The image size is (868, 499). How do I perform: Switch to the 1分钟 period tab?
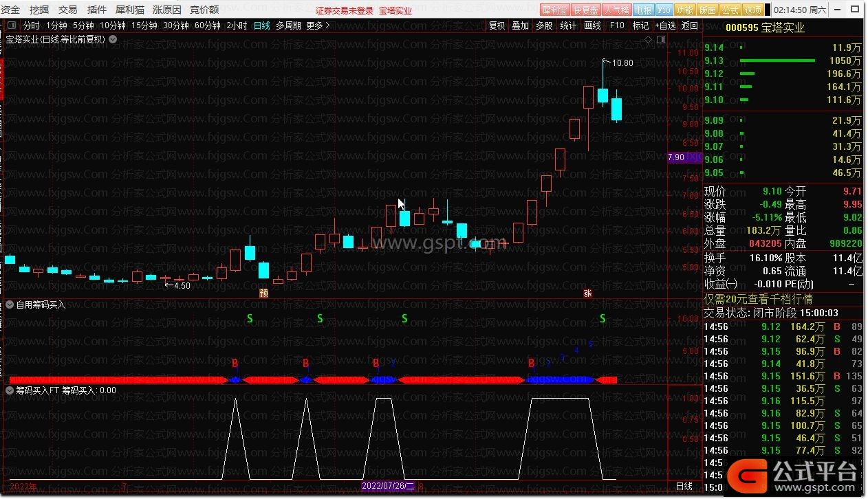point(56,25)
